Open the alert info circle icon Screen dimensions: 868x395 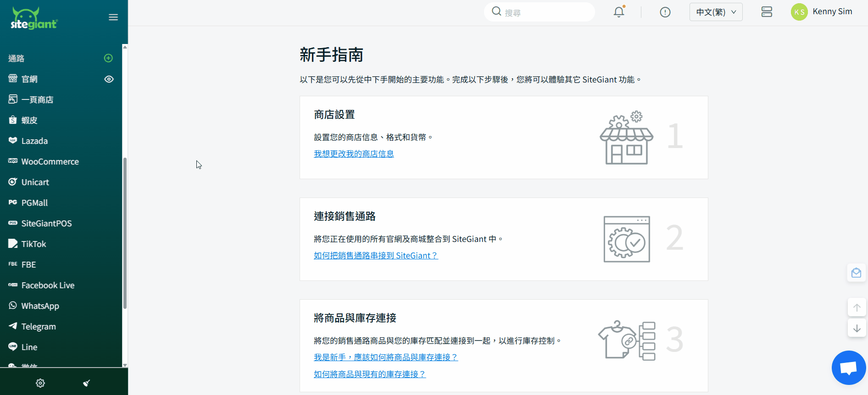(665, 12)
